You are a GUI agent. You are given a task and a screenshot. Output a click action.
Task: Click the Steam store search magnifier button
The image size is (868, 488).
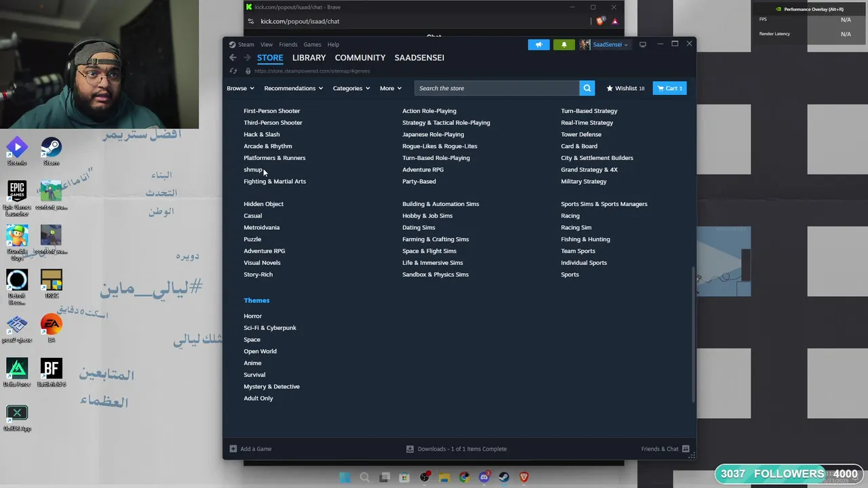587,88
